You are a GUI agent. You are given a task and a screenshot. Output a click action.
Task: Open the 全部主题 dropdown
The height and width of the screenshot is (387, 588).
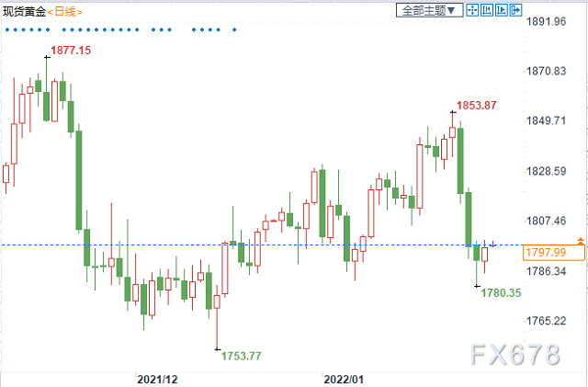point(429,10)
